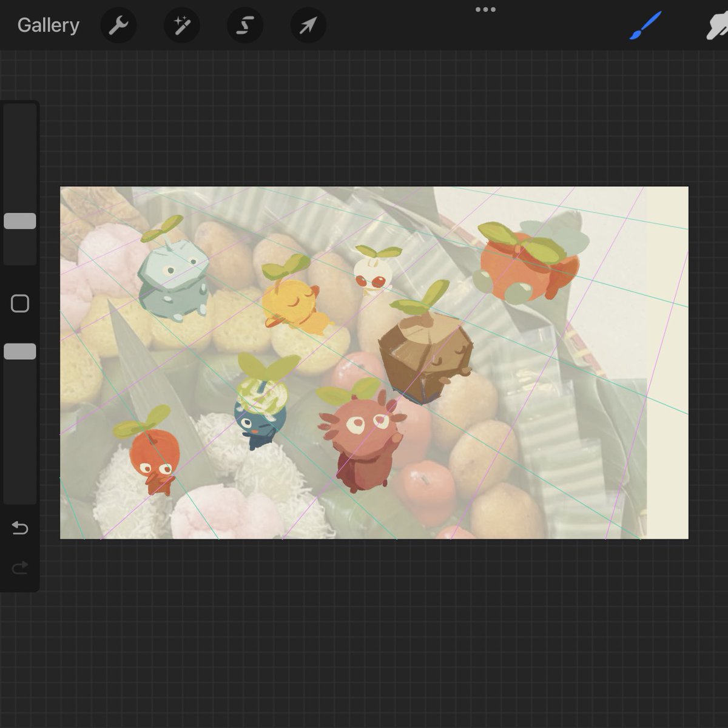Undo the last stroke

[20, 528]
